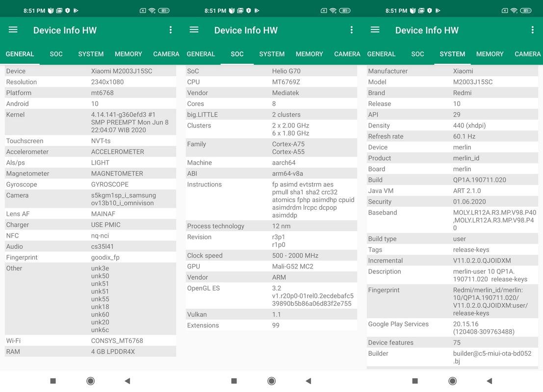Tap recent apps square in middle screen
The width and height of the screenshot is (543, 392).
pos(234,381)
